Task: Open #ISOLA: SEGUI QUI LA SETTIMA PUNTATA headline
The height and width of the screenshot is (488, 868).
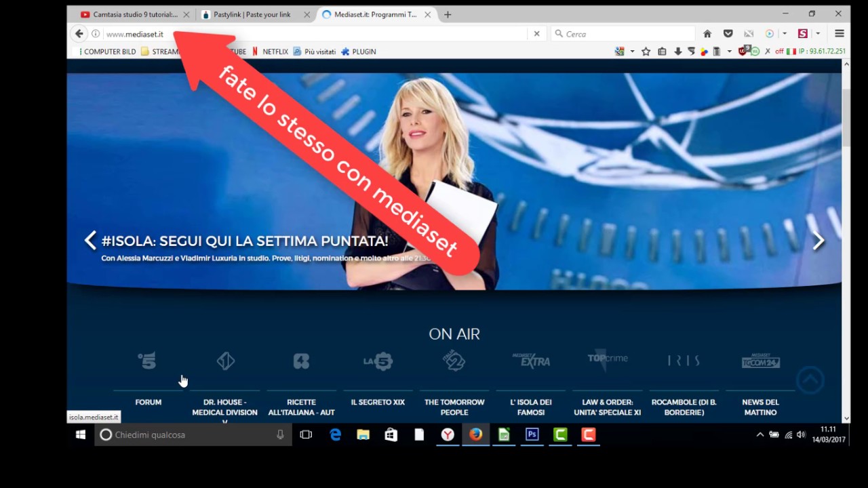Action: pyautogui.click(x=245, y=241)
